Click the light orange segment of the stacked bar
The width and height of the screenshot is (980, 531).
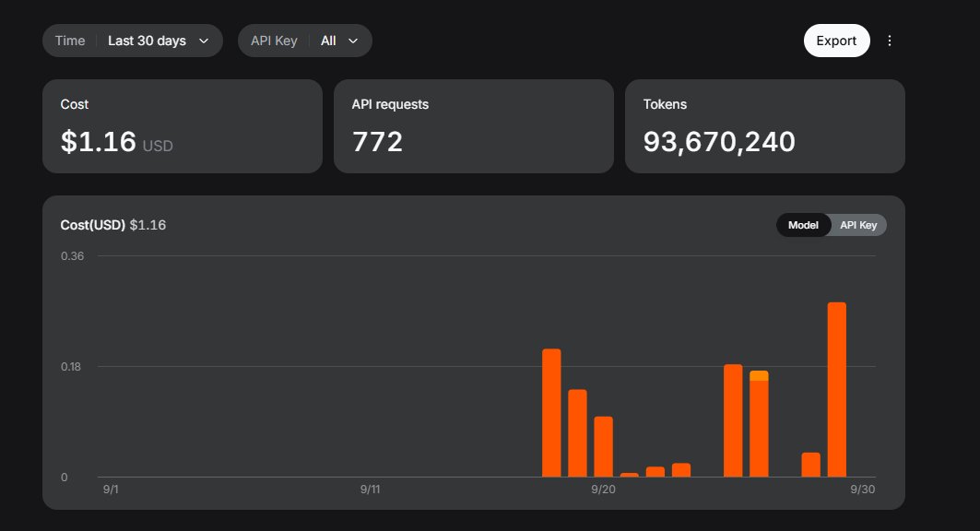pyautogui.click(x=759, y=375)
